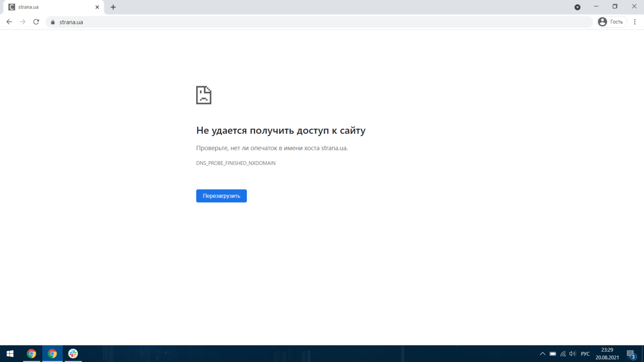This screenshot has width=644, height=362.
Task: Open a new tab with the plus button
Action: coord(113,7)
